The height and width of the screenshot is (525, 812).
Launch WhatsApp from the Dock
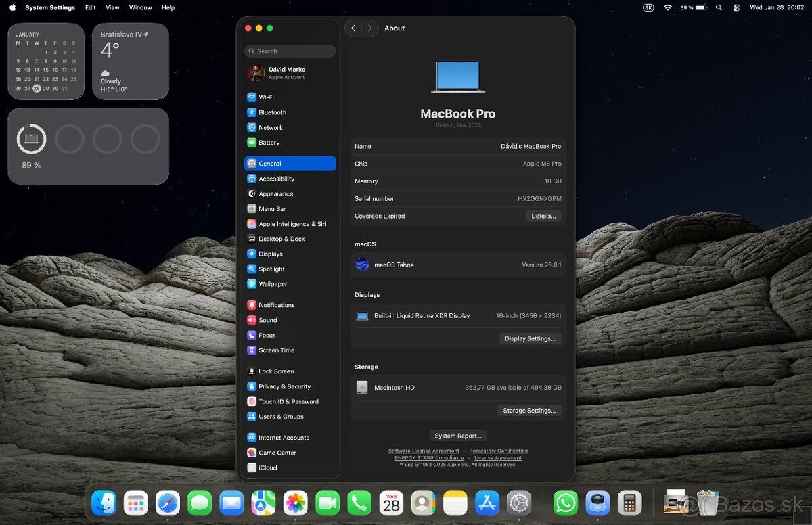(565, 503)
